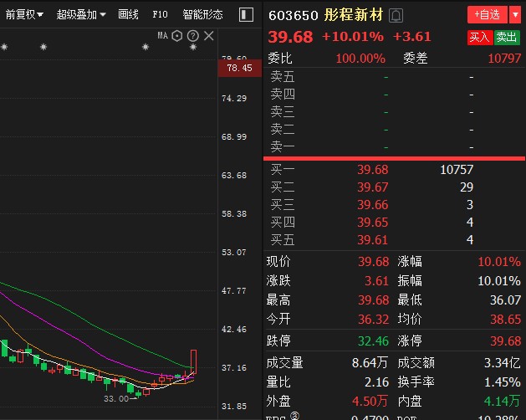
Task: Click 买一 bid price 39.68
Action: [373, 170]
